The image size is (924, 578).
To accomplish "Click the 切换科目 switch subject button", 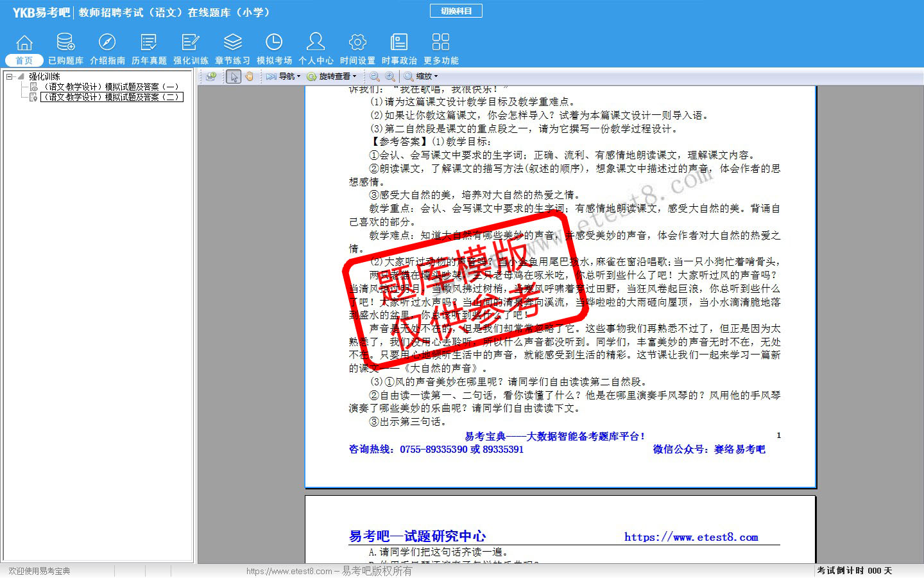I will (x=456, y=11).
